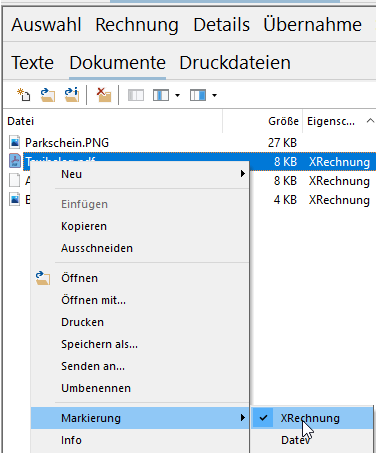Select the Dokumente sub-tab

pyautogui.click(x=117, y=63)
